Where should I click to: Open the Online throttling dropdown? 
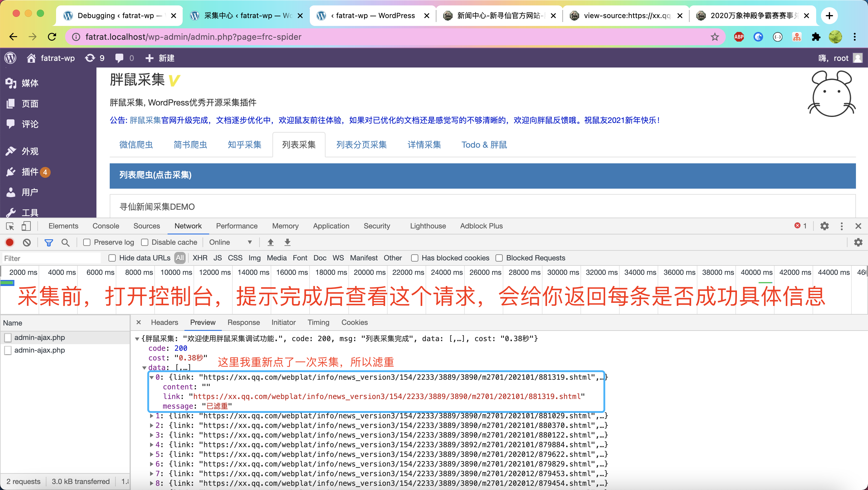231,242
